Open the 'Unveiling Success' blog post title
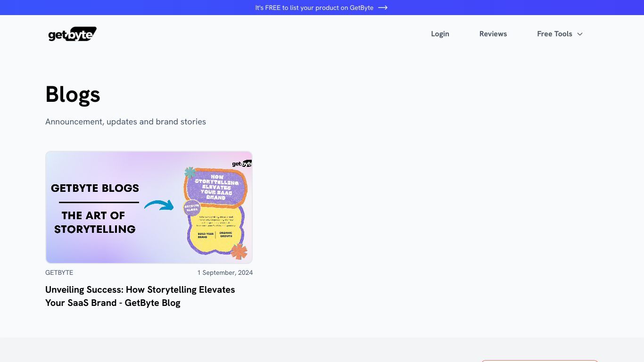Screen dimensions: 644x362 coord(140,296)
